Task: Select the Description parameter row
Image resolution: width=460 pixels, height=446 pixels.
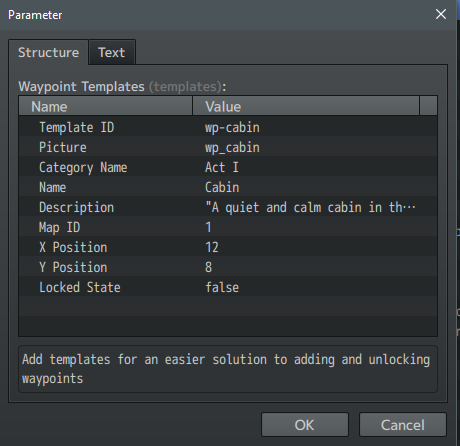Action: [x=228, y=207]
